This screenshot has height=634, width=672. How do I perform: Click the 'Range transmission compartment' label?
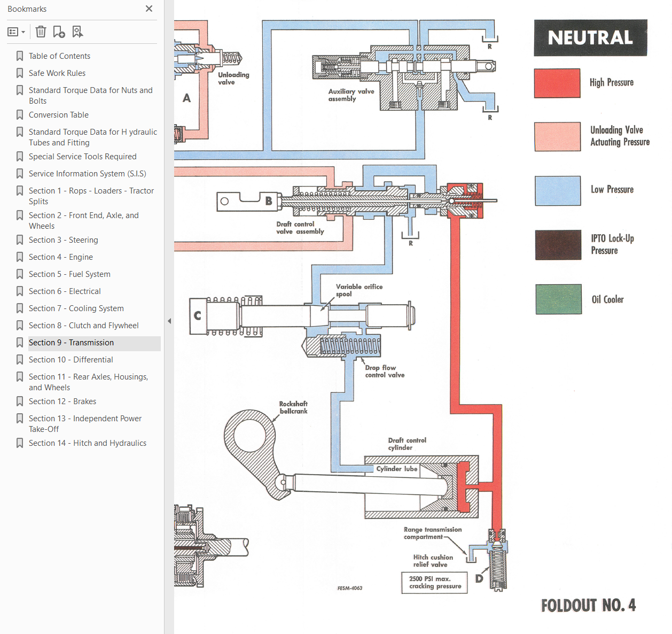pyautogui.click(x=433, y=533)
